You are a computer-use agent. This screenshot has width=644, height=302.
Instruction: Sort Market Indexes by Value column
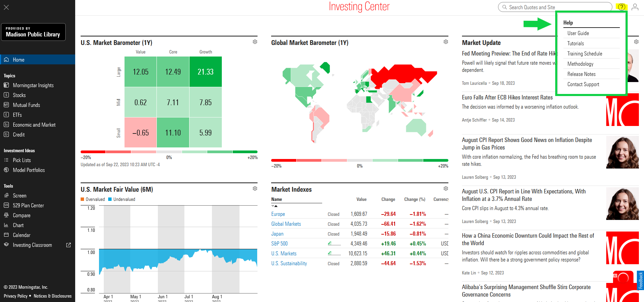(x=361, y=200)
